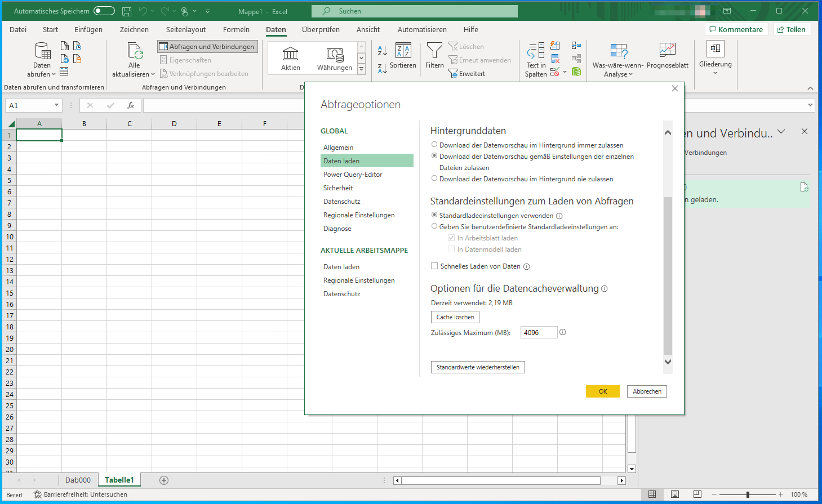Select the Aktien data type icon
Viewport: 822px width, 504px height.
click(290, 55)
